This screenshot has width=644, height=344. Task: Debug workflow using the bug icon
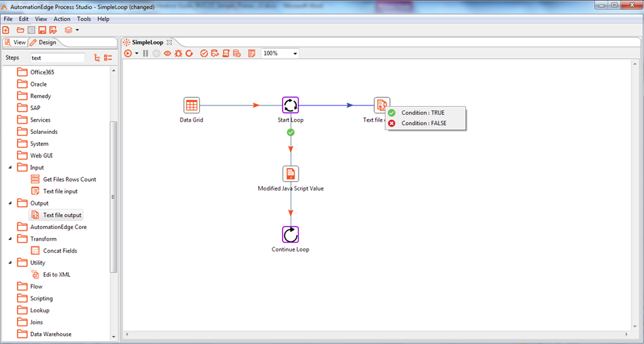(178, 53)
